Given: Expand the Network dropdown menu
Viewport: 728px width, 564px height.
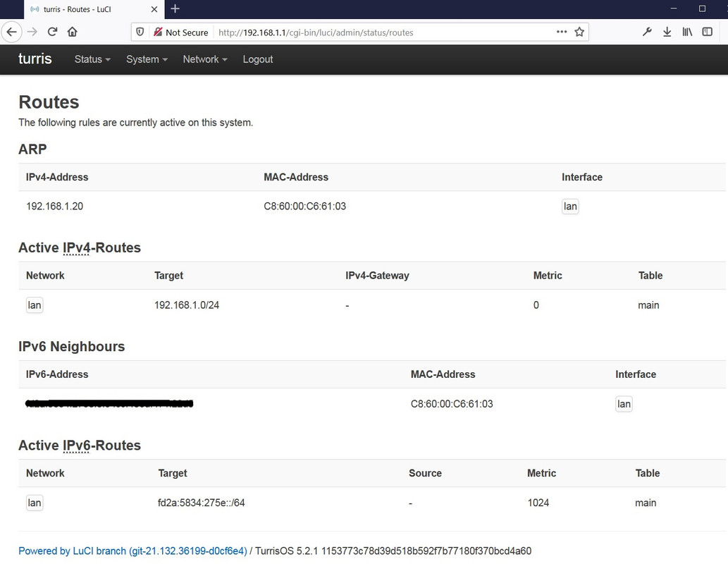Looking at the screenshot, I should 205,59.
